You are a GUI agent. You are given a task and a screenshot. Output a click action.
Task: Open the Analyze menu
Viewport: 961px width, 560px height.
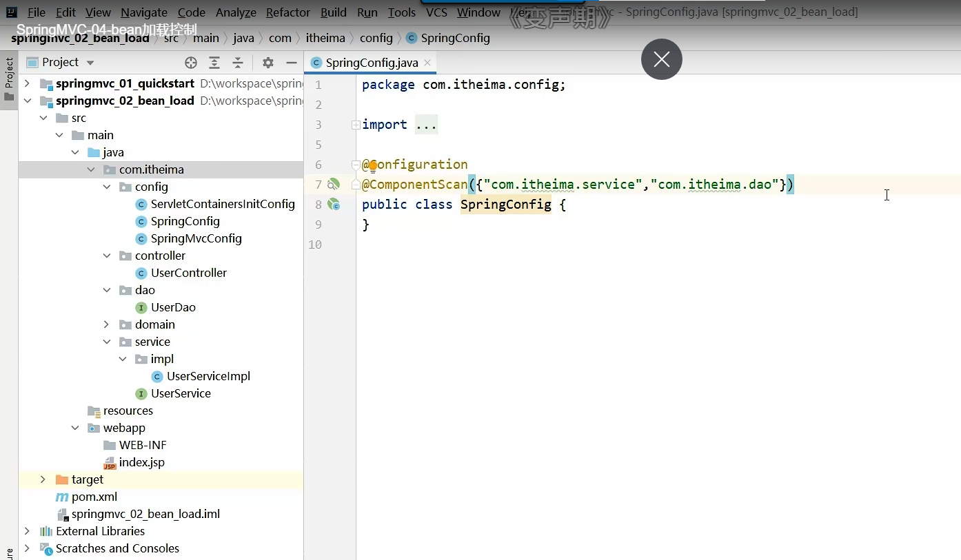pyautogui.click(x=236, y=12)
